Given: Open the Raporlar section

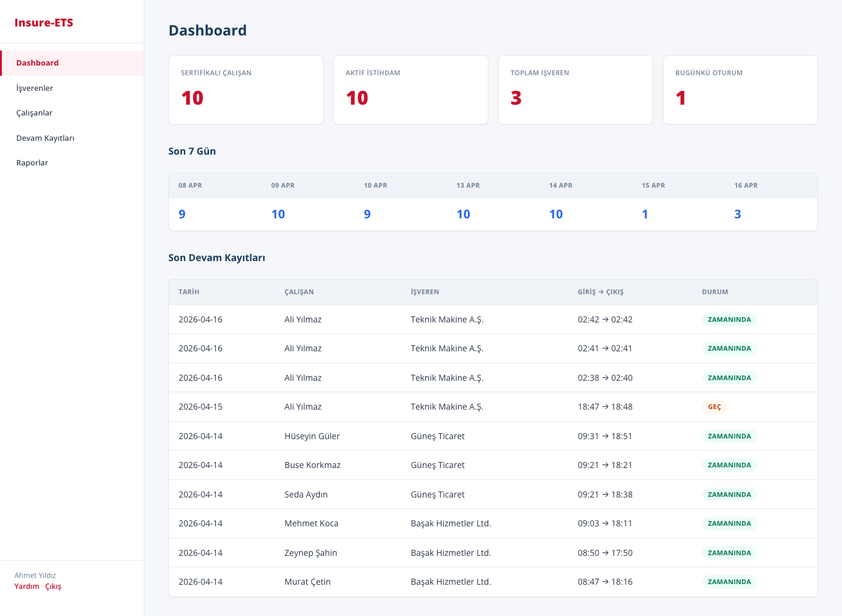Looking at the screenshot, I should [x=32, y=163].
